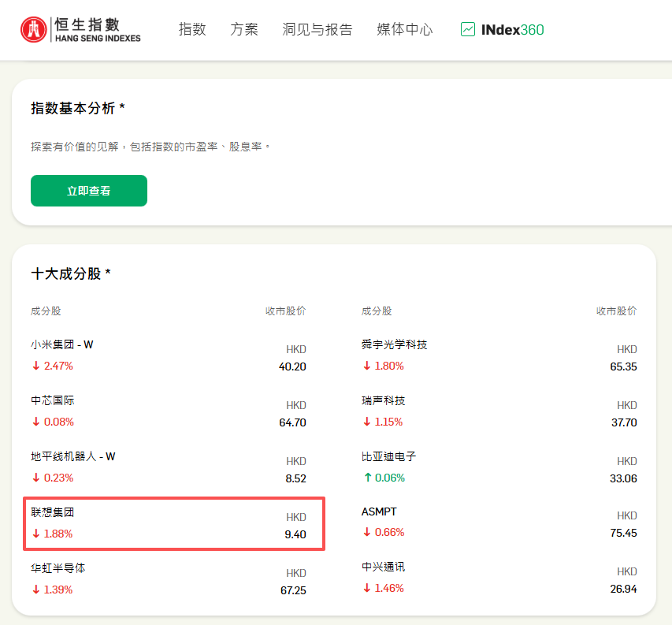The image size is (672, 625).
Task: Click the red down arrow beside 舜宇光学科技
Action: tap(366, 366)
